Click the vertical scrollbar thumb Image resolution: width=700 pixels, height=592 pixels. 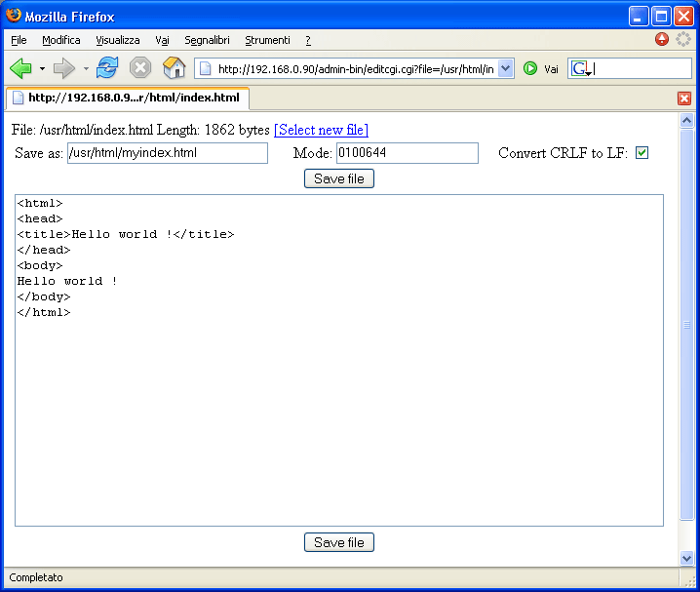coord(686,325)
